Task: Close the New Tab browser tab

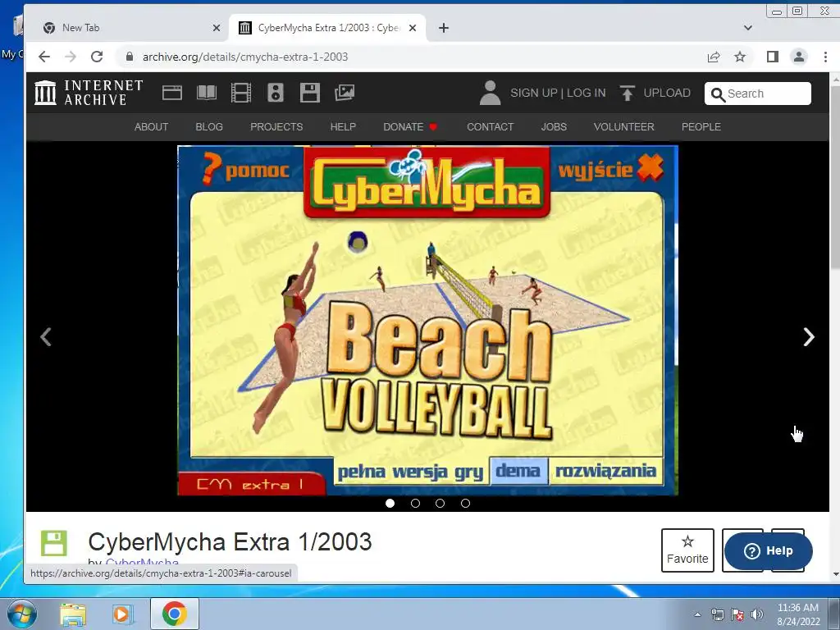Action: 217,28
